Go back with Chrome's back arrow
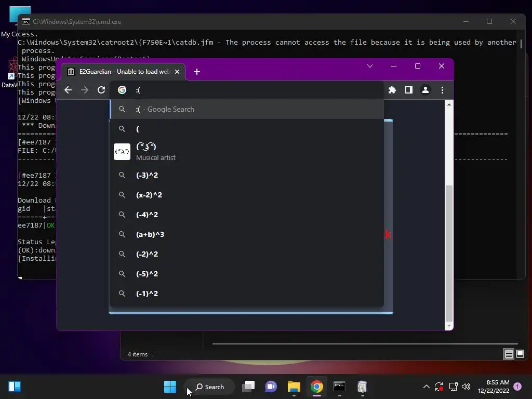532x399 pixels. (x=68, y=90)
